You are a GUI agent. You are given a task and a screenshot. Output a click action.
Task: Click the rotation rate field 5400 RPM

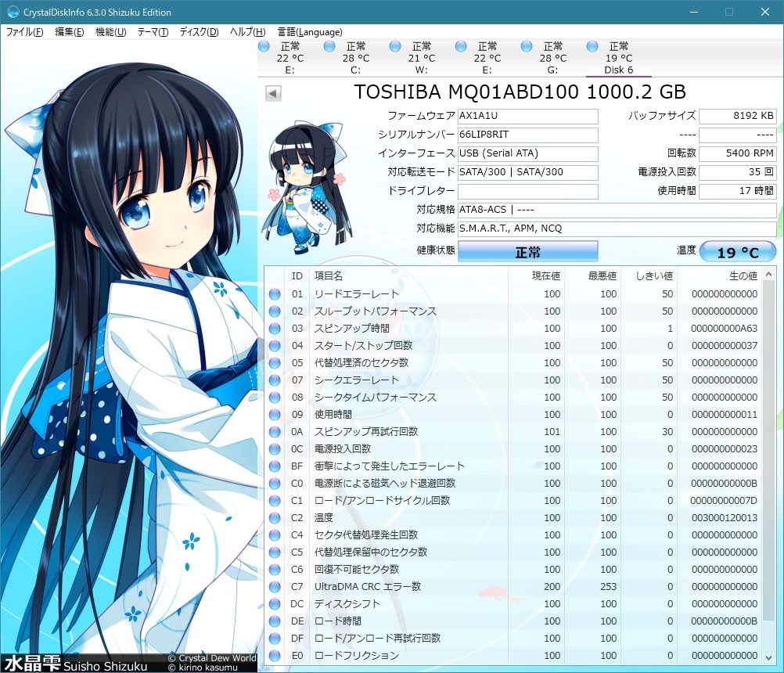click(x=738, y=153)
